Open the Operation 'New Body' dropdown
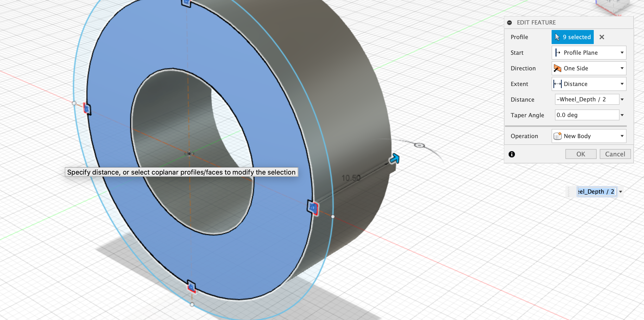This screenshot has width=644, height=320. point(589,136)
